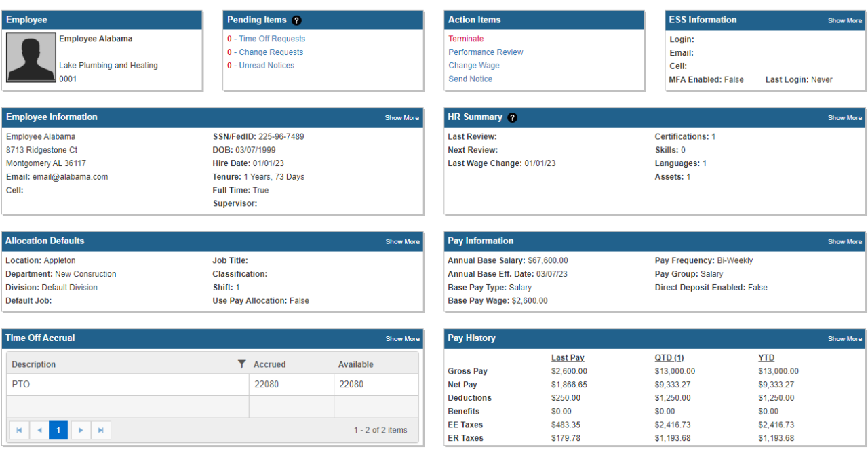This screenshot has width=868, height=451.
Task: Go to next page in Time Off pager
Action: pos(81,430)
